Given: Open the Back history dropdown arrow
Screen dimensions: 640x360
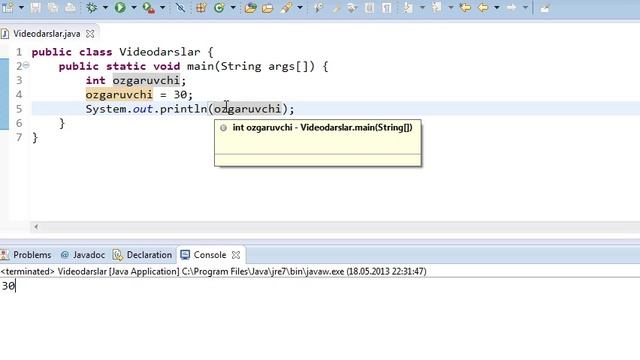Looking at the screenshot, I should 497,7.
